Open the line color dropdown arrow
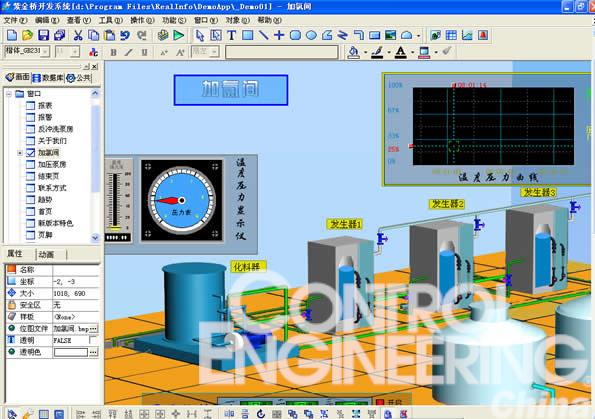 [x=389, y=52]
